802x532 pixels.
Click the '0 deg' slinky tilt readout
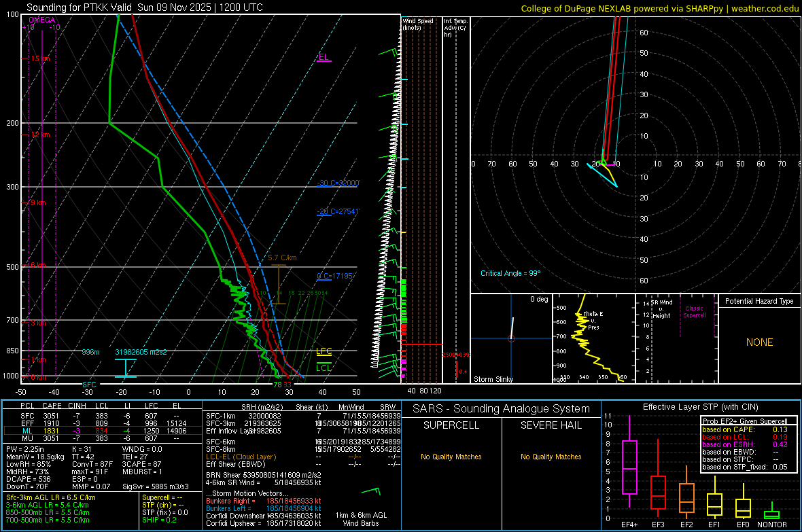pos(539,299)
